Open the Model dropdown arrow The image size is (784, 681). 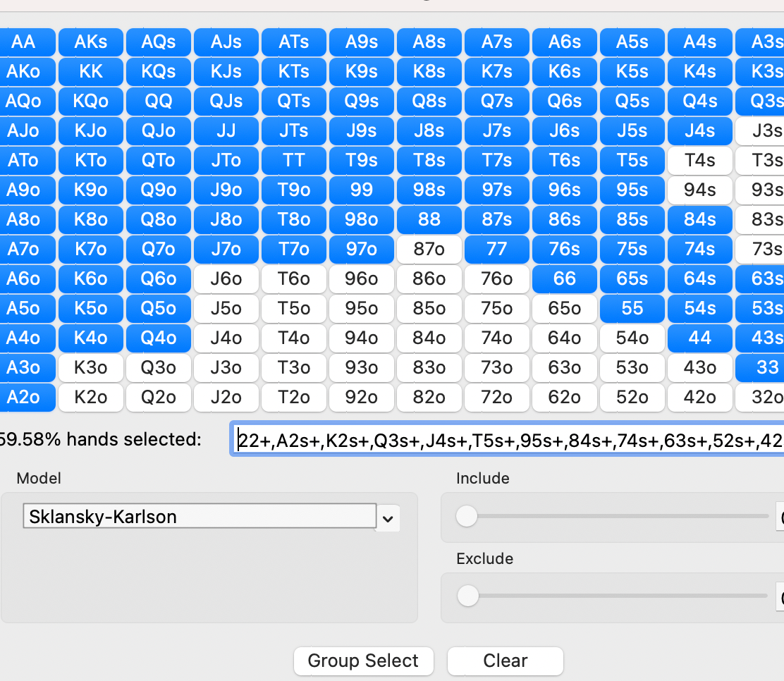pos(388,519)
